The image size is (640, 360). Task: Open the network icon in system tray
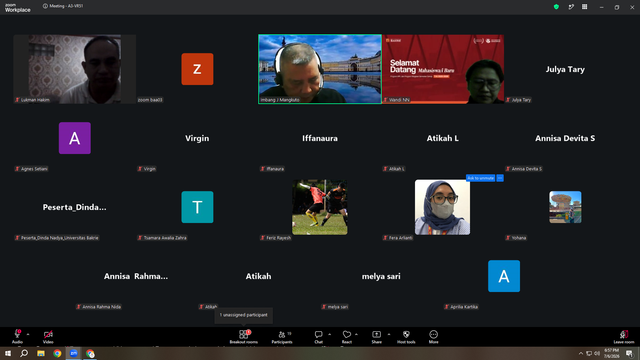coord(589,353)
